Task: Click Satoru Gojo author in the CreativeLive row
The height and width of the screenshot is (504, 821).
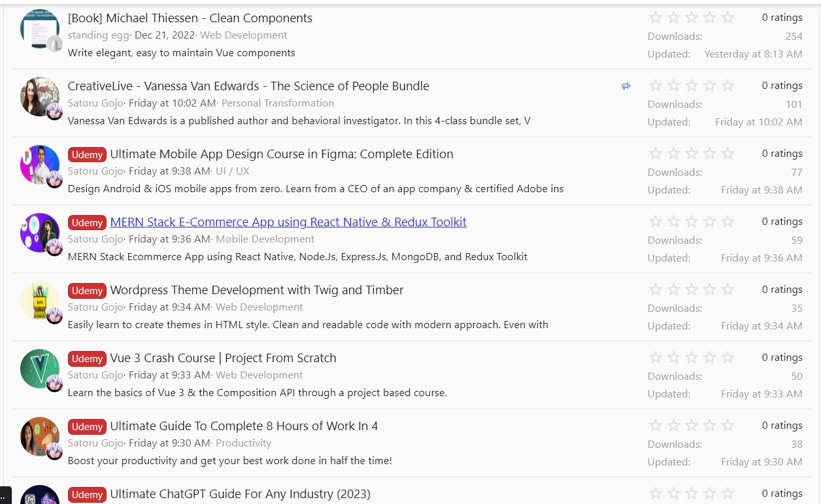Action: 95,103
